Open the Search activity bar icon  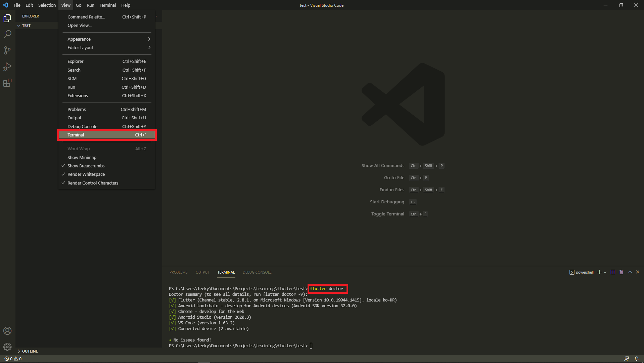[7, 34]
